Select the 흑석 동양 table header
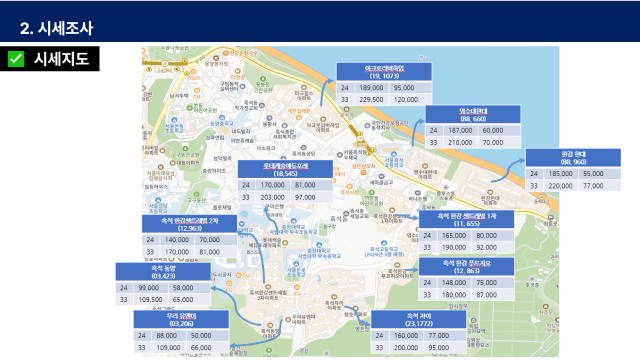The width and height of the screenshot is (640, 360). [163, 272]
